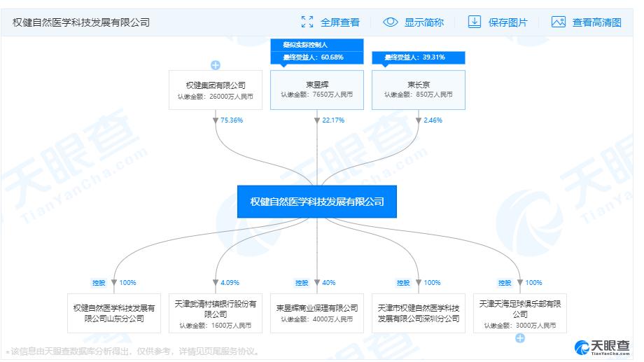Screen dimensions: 644x362
Task: Click 认缴金额: 26000万人民币 text
Action: point(215,97)
